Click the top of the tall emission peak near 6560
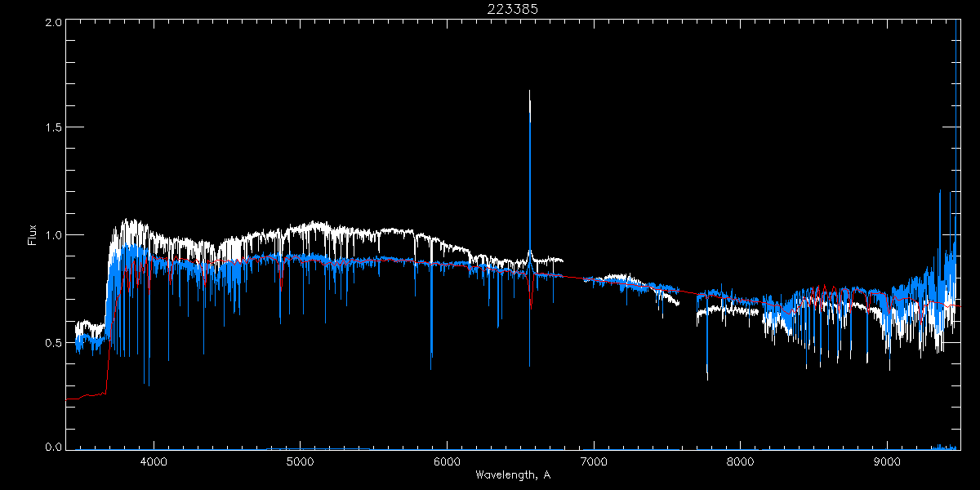The height and width of the screenshot is (490, 980). [529, 91]
